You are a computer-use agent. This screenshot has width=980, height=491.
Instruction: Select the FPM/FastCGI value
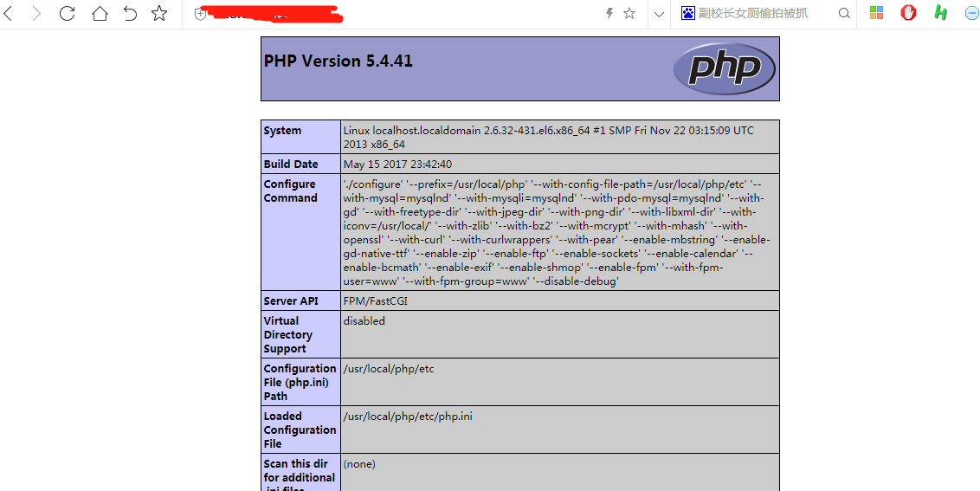376,300
